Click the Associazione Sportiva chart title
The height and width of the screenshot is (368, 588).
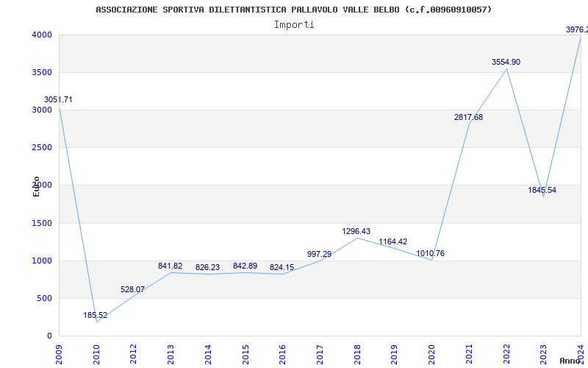(293, 10)
